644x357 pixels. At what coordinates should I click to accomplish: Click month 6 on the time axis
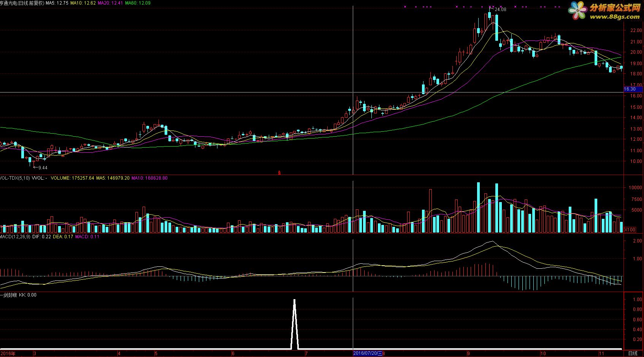pyautogui.click(x=233, y=354)
